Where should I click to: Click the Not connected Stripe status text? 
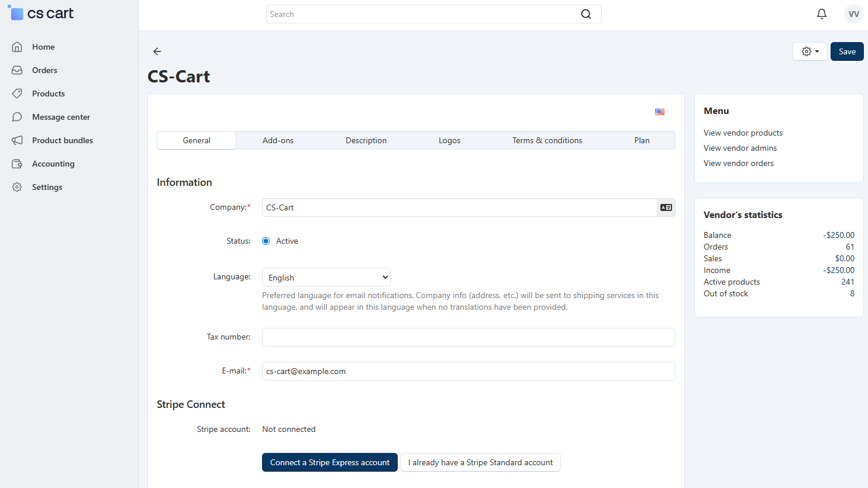(289, 429)
